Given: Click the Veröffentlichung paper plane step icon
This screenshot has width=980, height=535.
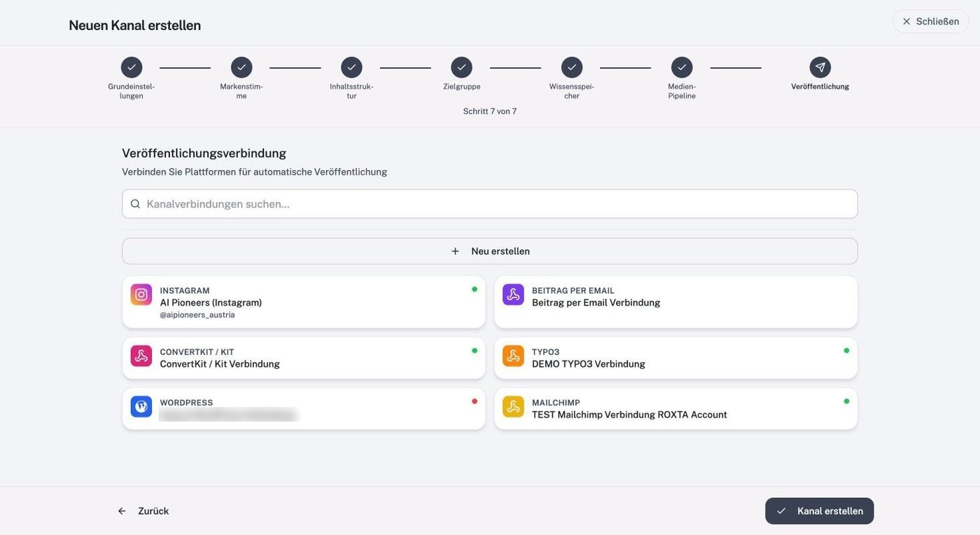Looking at the screenshot, I should (x=820, y=68).
